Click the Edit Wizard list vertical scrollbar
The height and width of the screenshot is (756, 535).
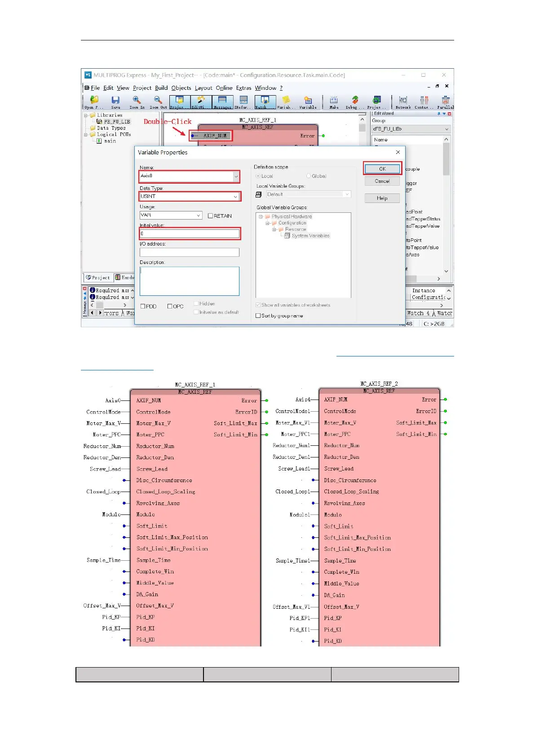446,205
